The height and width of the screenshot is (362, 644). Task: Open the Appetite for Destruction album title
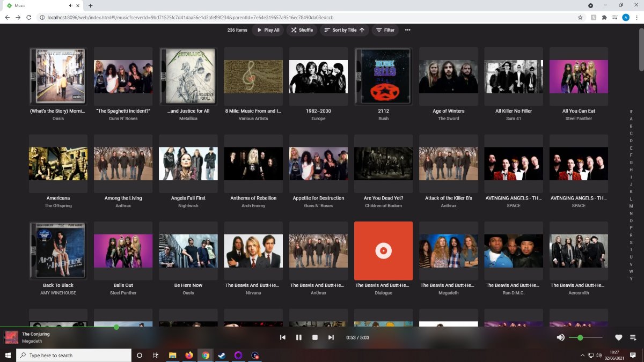[x=318, y=198]
